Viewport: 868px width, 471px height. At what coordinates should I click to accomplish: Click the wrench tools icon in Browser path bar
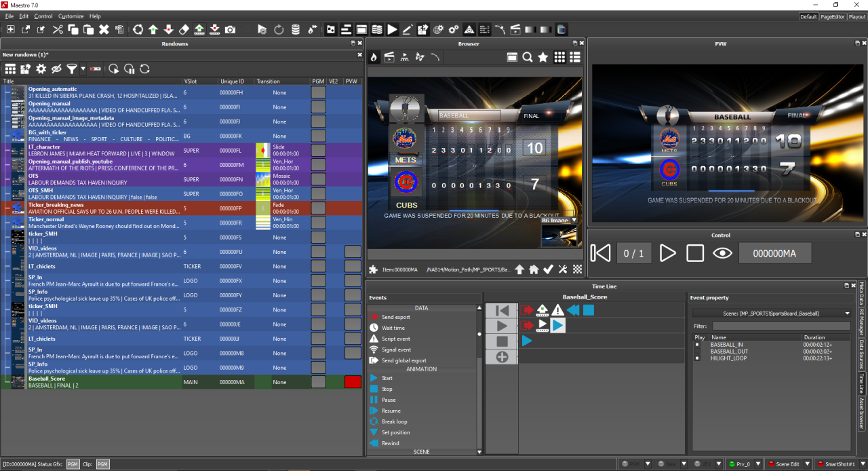tap(563, 269)
